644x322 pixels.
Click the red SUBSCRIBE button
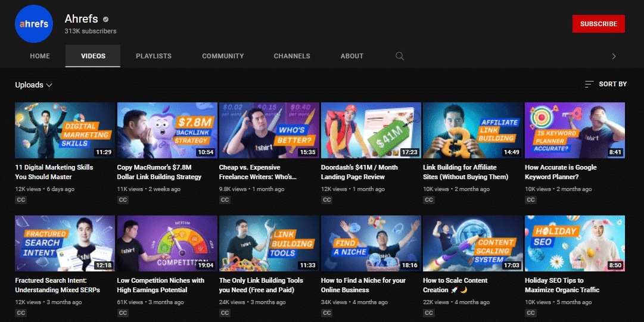[598, 24]
